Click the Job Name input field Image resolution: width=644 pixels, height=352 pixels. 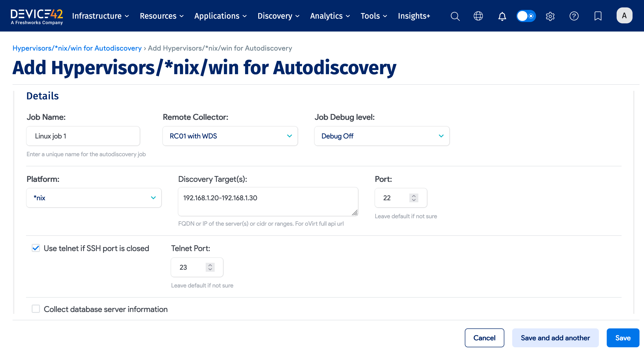coord(83,136)
